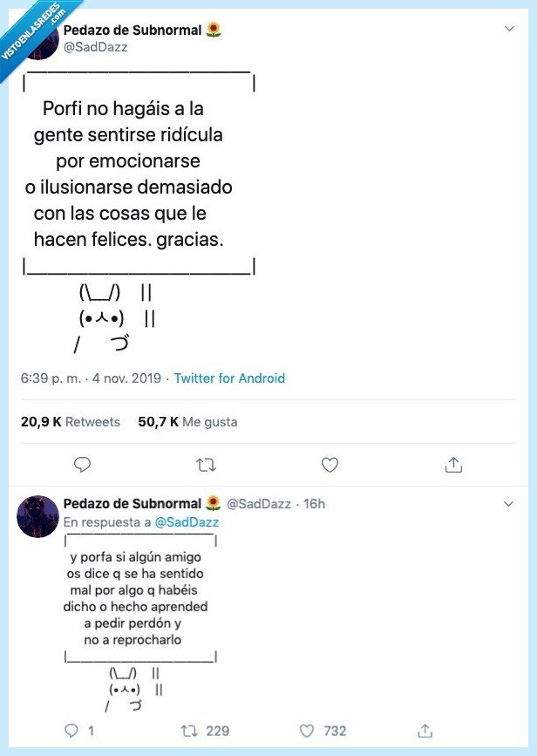
Task: Expand the chevron menu on the first tweet
Action: tap(509, 28)
